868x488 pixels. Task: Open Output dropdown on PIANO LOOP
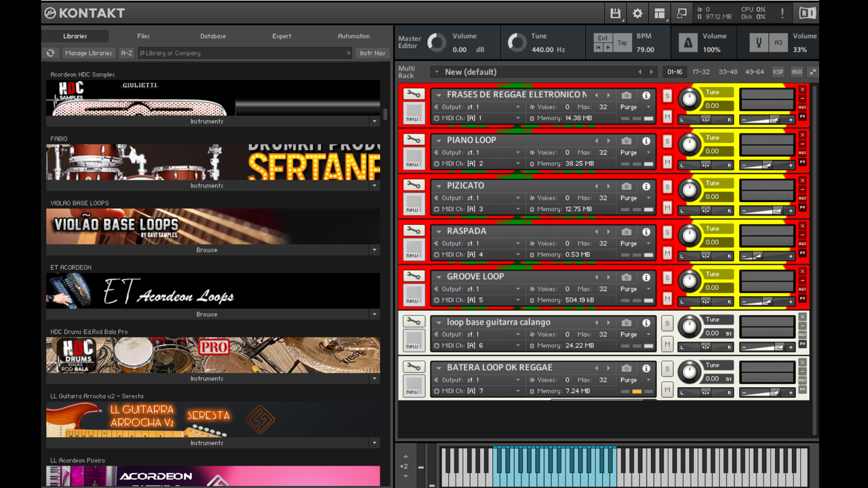[x=519, y=152]
